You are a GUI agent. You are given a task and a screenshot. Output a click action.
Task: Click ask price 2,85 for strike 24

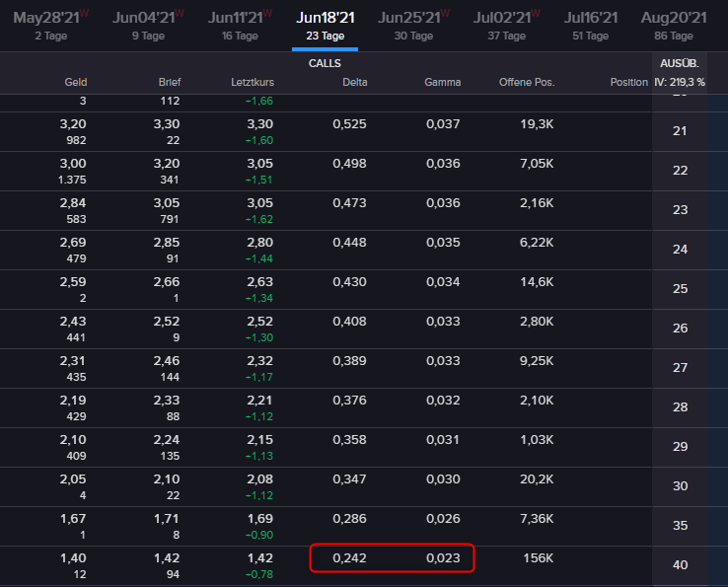tap(167, 243)
